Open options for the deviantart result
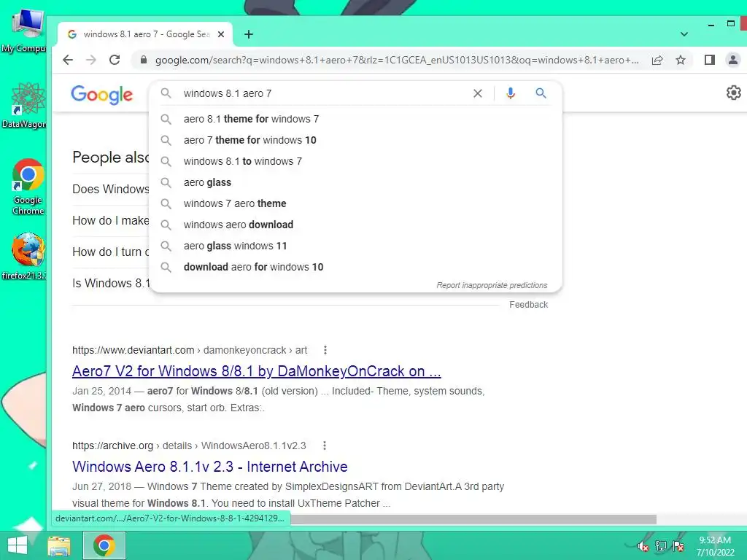Viewport: 747px width, 560px height. (x=325, y=350)
